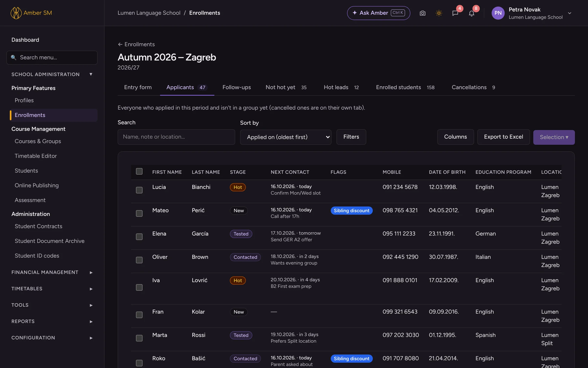
Task: Expand the user account menu chevron
Action: click(570, 13)
